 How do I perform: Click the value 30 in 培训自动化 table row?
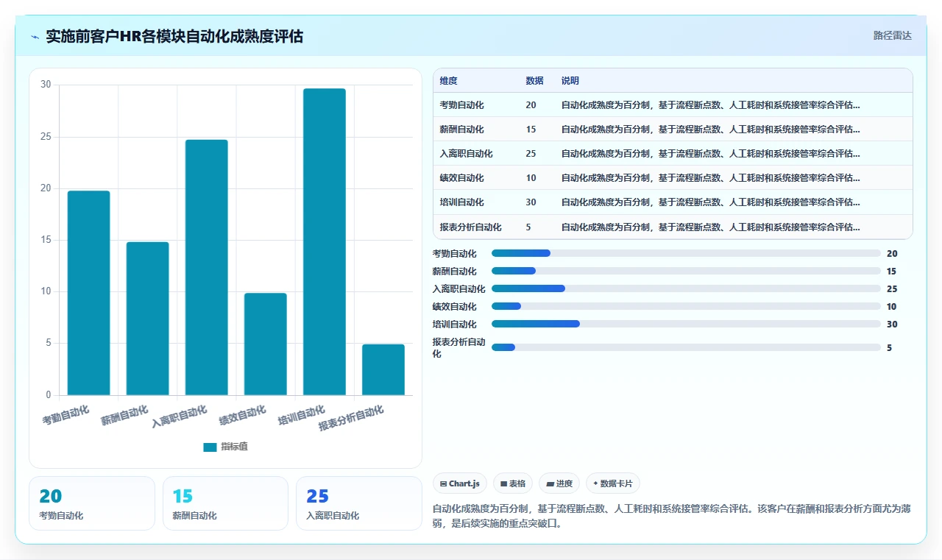pos(531,202)
